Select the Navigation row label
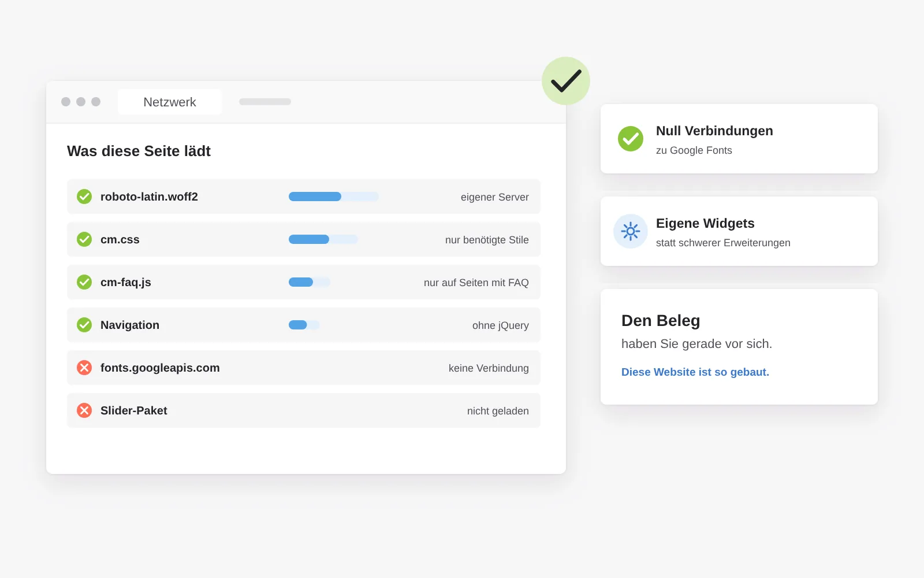The image size is (924, 578). pyautogui.click(x=130, y=325)
